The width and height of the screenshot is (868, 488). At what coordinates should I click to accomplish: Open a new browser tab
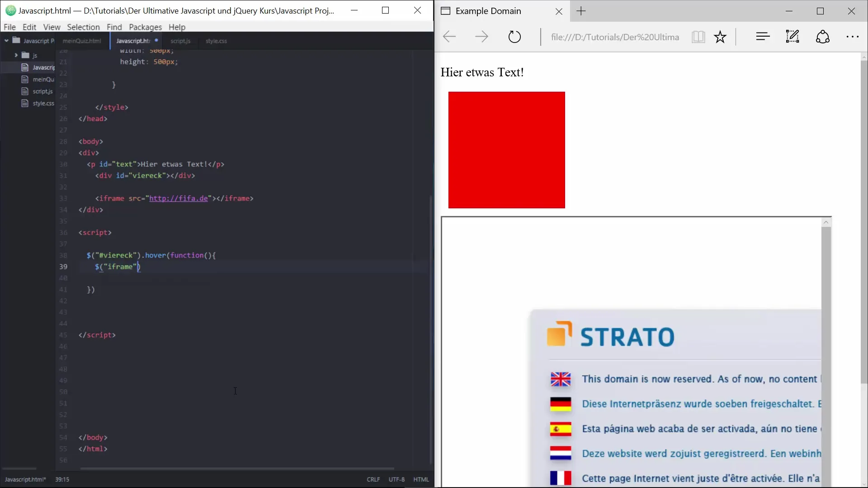point(581,11)
